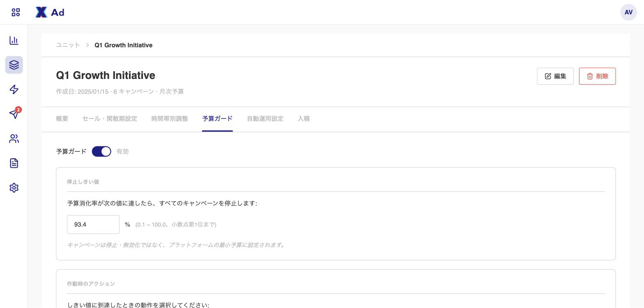Focus the 93.4 threshold percent field
Viewport: 644px width, 308px height.
[x=93, y=225]
